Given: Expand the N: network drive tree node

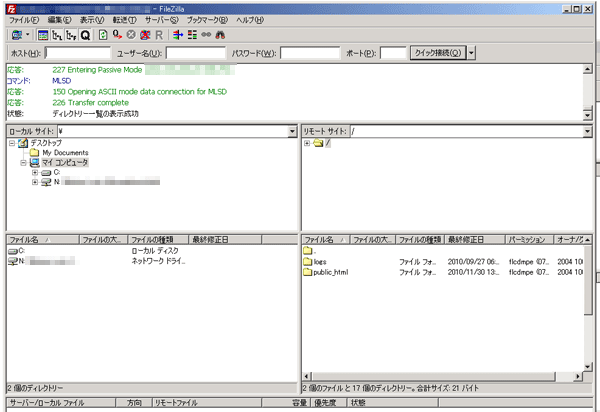Looking at the screenshot, I should [35, 182].
